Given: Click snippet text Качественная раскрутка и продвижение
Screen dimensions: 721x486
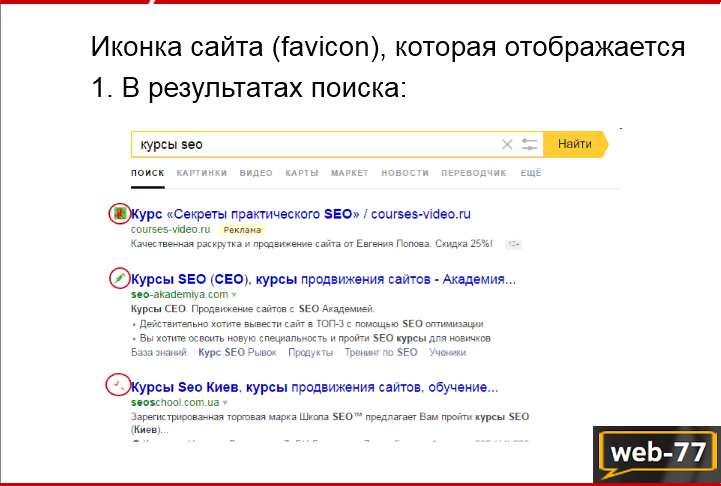Looking at the screenshot, I should [312, 244].
